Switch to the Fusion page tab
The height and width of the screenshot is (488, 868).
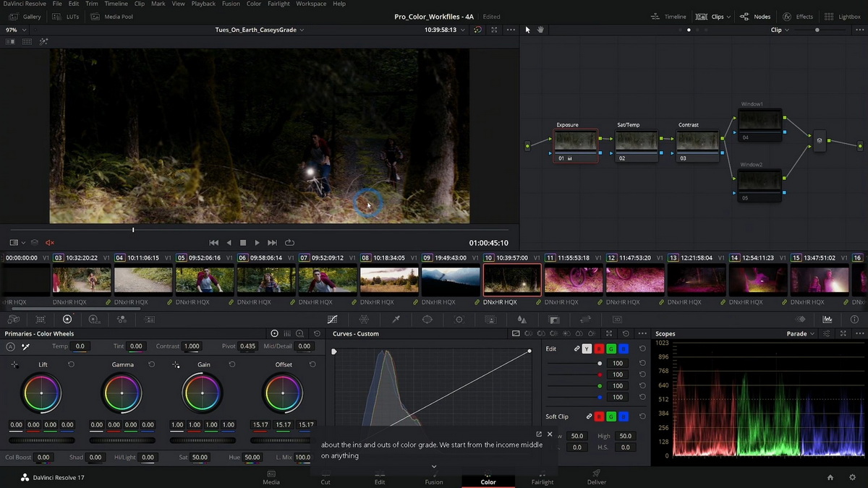click(434, 478)
